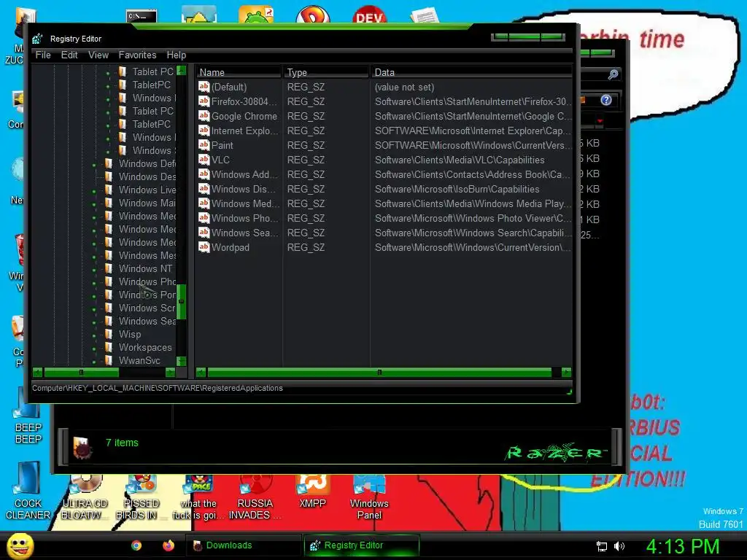Expand the Windows NT registry key
The width and height of the screenshot is (747, 560).
pyautogui.click(x=94, y=270)
